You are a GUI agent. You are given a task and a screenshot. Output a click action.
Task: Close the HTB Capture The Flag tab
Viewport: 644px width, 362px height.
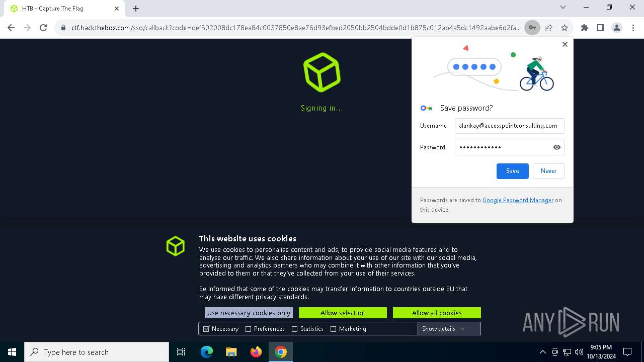tap(117, 9)
